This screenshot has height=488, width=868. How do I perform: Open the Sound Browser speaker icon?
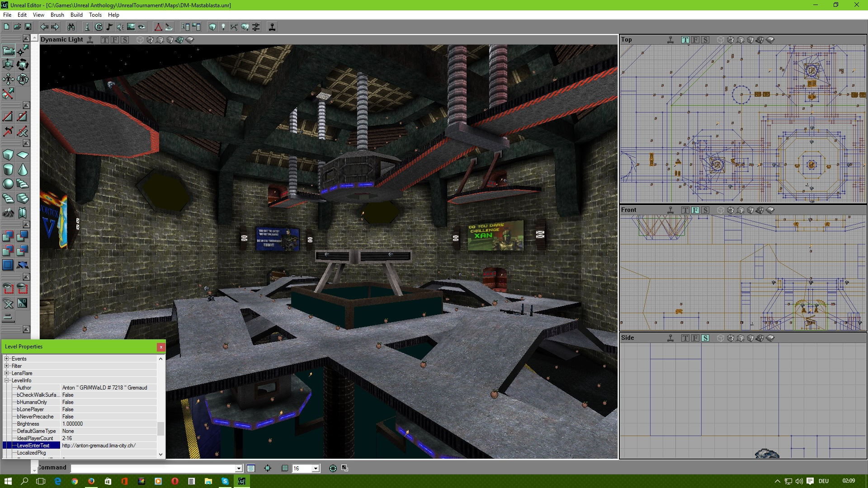click(x=120, y=27)
